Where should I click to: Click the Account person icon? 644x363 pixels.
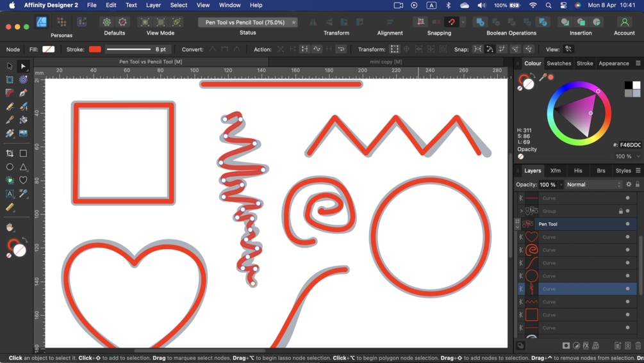pos(624,22)
